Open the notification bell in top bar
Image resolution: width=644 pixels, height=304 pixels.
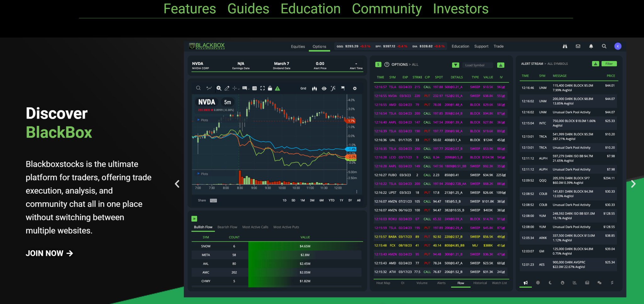[x=591, y=46]
